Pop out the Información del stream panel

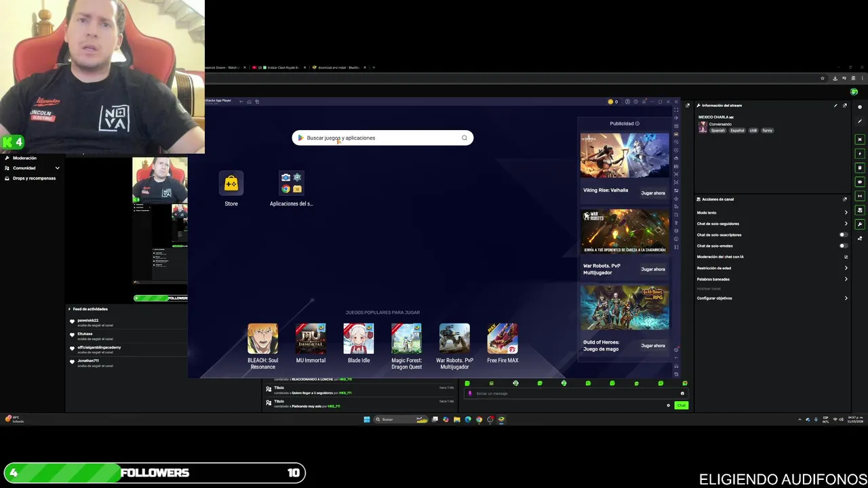coord(845,105)
